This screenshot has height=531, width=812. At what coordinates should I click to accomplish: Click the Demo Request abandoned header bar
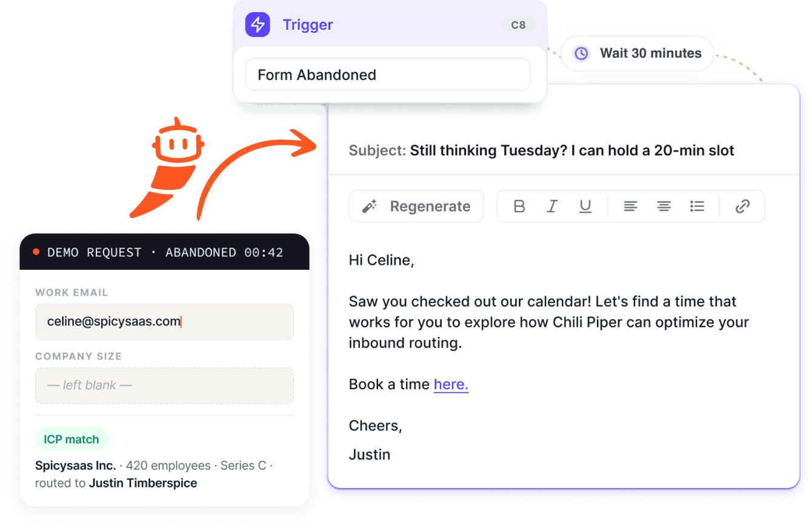(164, 252)
